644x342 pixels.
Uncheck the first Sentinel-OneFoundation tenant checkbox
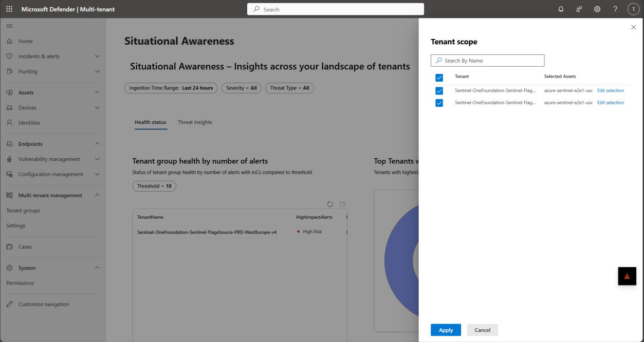coord(439,91)
